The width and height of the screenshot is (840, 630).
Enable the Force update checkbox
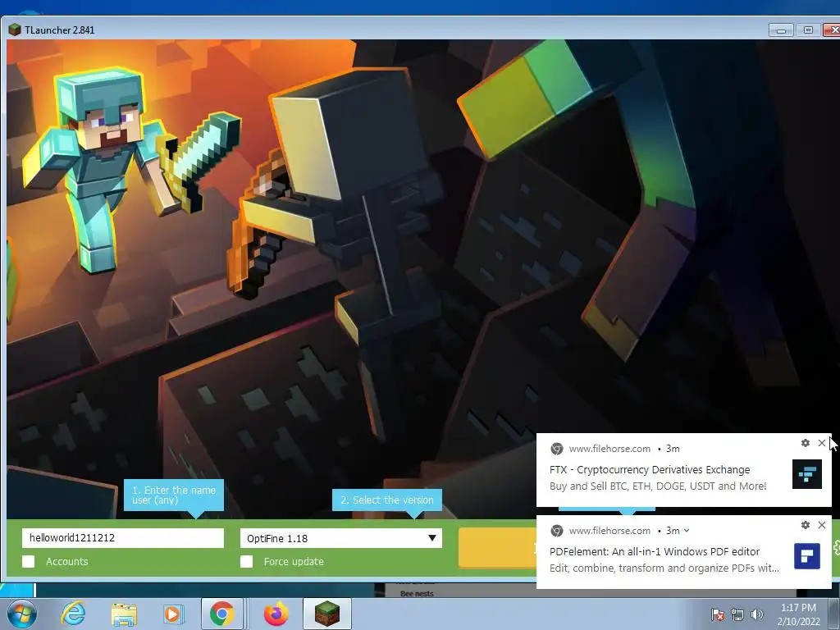(x=246, y=561)
